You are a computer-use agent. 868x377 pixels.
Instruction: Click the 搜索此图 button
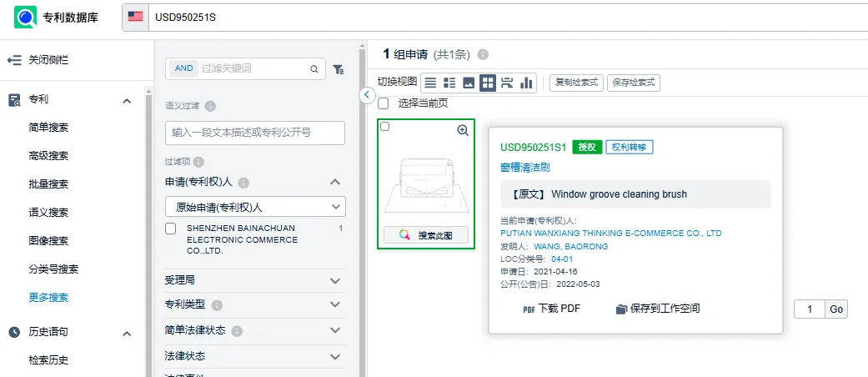pyautogui.click(x=426, y=235)
